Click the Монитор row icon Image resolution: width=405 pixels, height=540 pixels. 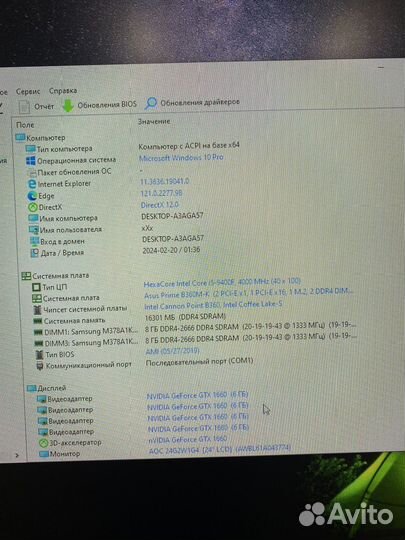click(44, 454)
